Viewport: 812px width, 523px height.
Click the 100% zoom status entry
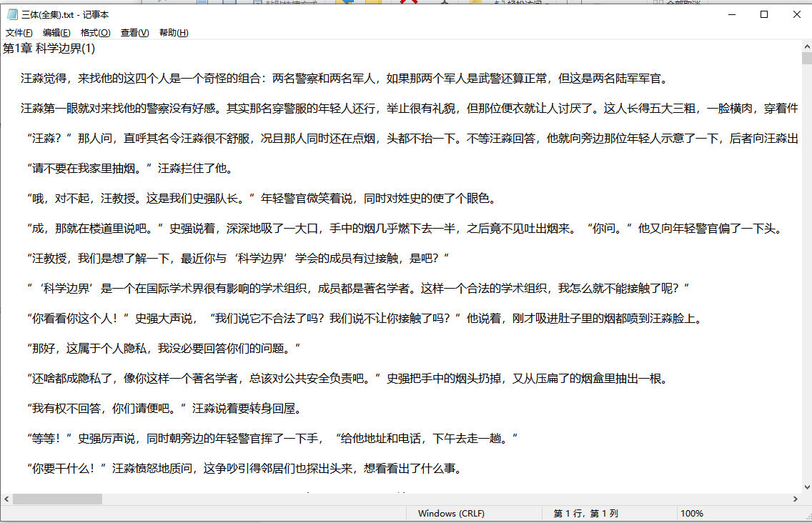coord(692,514)
